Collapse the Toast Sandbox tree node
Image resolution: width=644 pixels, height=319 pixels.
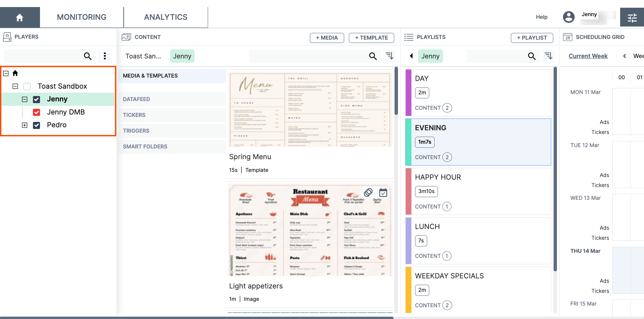15,86
